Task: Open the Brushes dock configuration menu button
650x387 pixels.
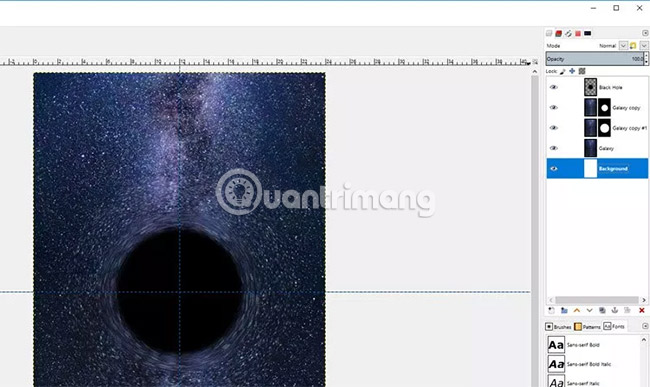Action: click(x=645, y=326)
